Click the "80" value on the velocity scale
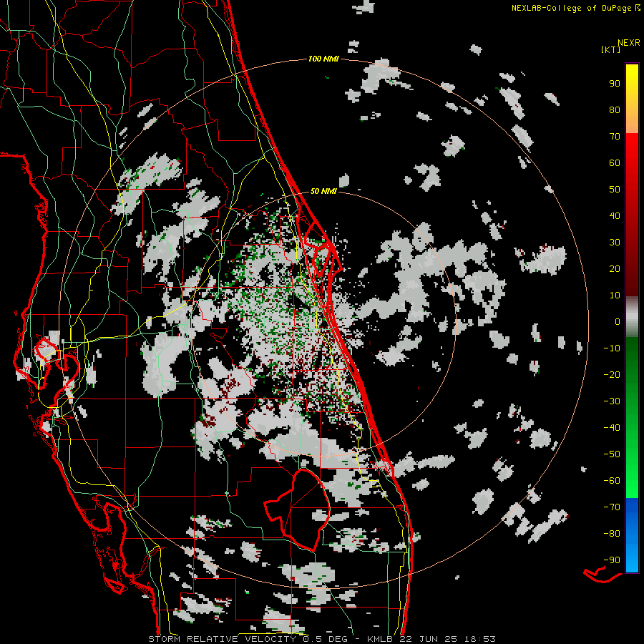This screenshot has height=644, width=644. click(615, 109)
